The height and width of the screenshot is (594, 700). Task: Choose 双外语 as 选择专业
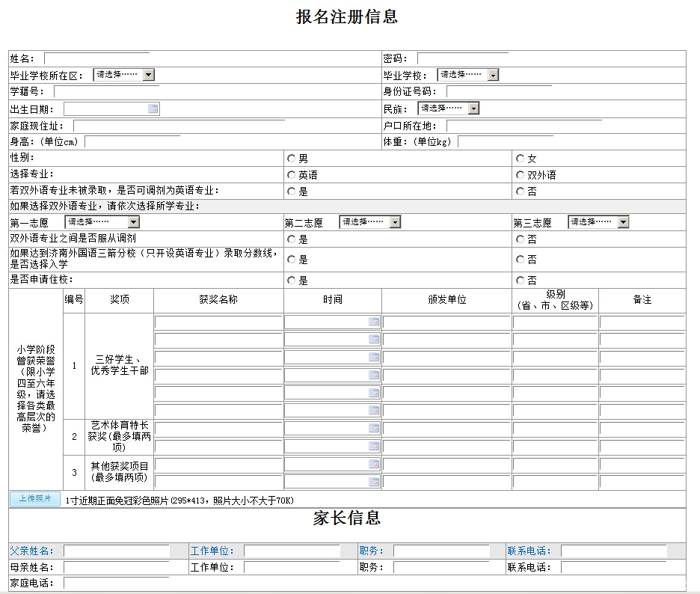tap(521, 175)
